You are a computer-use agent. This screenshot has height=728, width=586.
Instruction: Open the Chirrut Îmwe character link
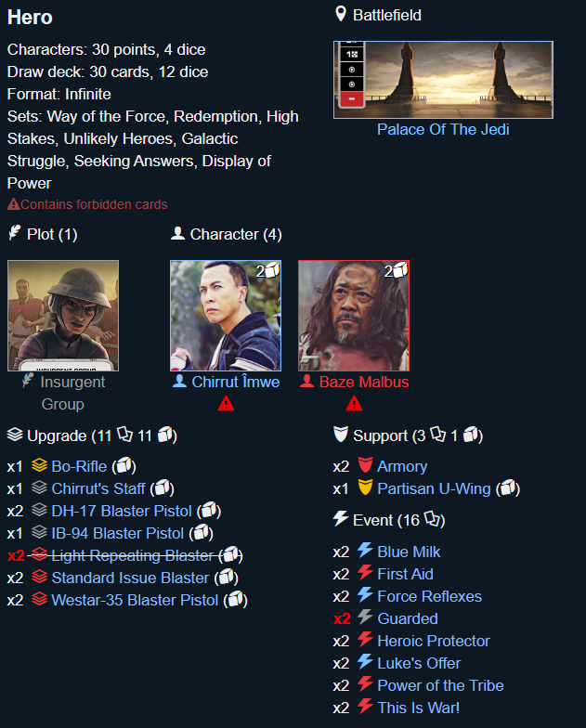coord(236,382)
